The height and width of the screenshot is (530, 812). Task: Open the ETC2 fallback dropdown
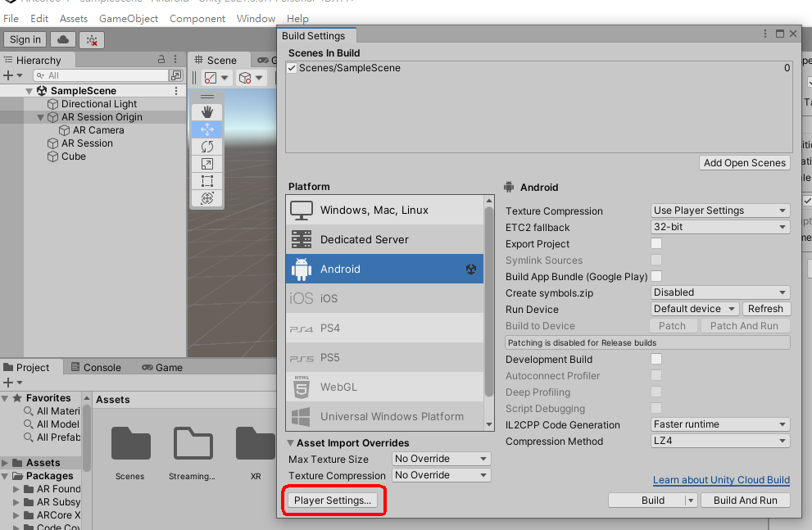pos(720,227)
